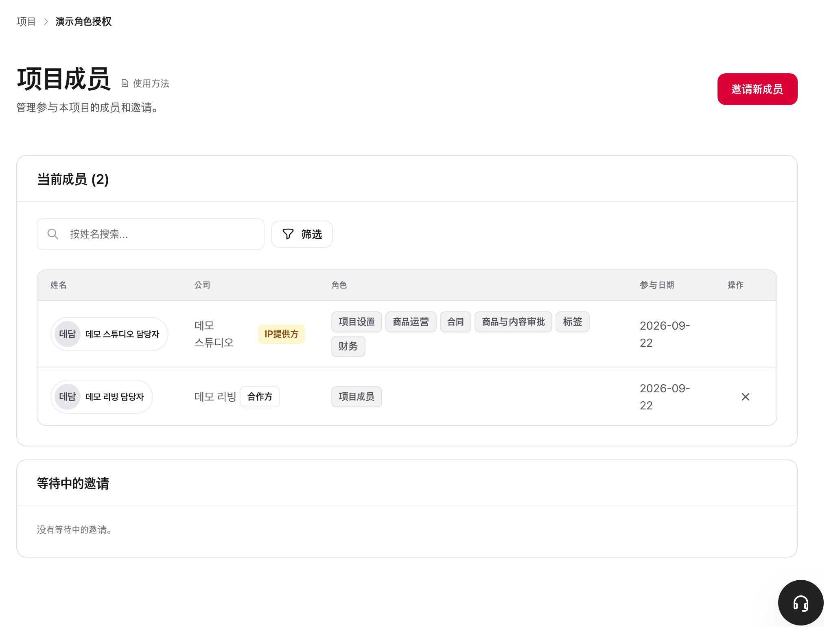This screenshot has width=840, height=643.
Task: Click the 当前成员 (2) heading
Action: coord(73,179)
